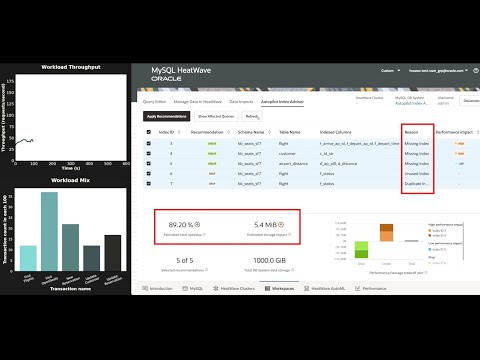Click the Table Name column header

click(x=289, y=132)
